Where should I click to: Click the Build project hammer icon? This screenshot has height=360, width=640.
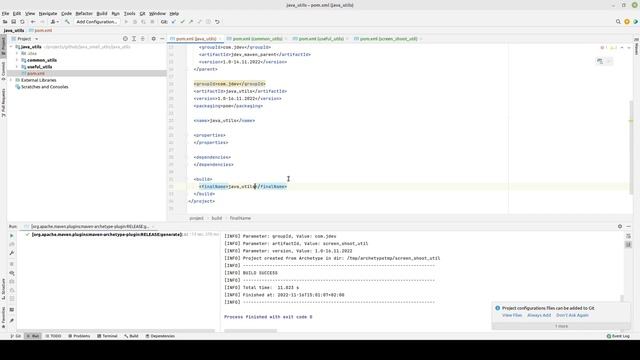[67, 22]
